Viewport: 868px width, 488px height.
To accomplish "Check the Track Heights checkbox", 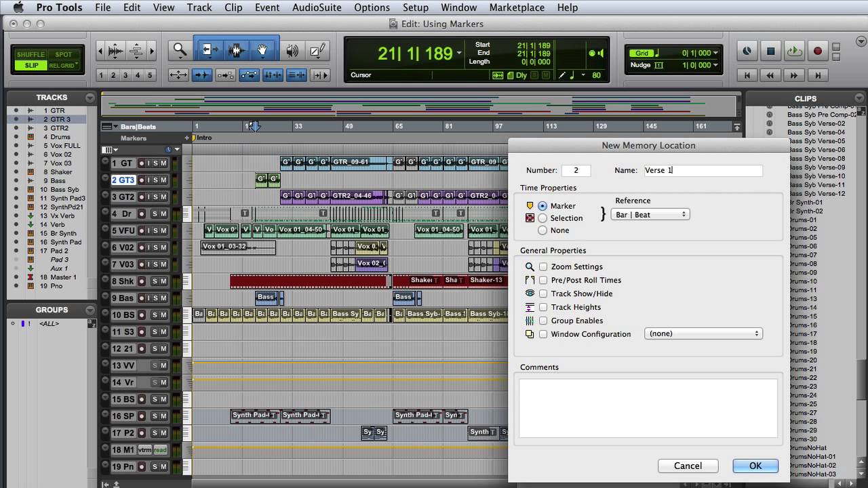I will [x=543, y=307].
